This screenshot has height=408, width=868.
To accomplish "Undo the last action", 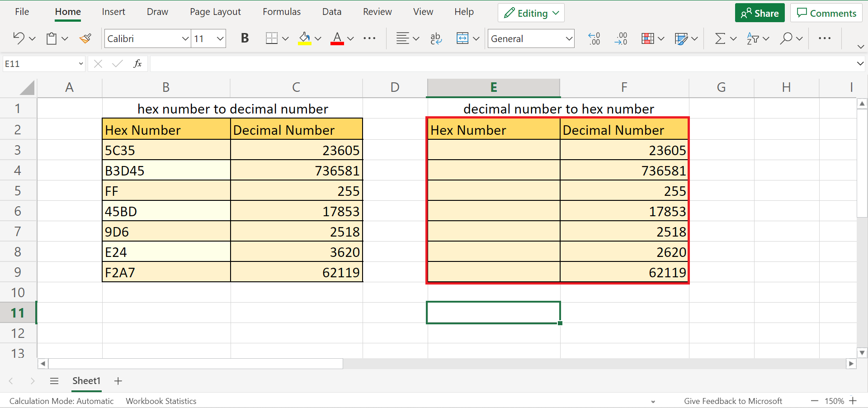I will coord(19,38).
